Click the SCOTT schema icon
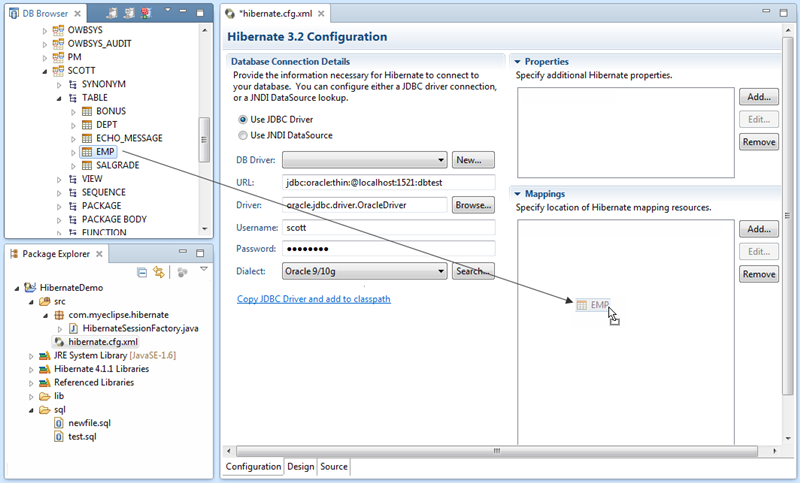Image resolution: width=800 pixels, height=483 pixels. coord(59,71)
